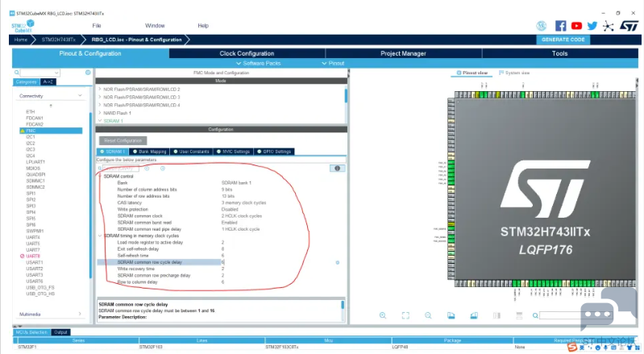Select UART8 in peripheral list
644x354 pixels.
[33, 256]
